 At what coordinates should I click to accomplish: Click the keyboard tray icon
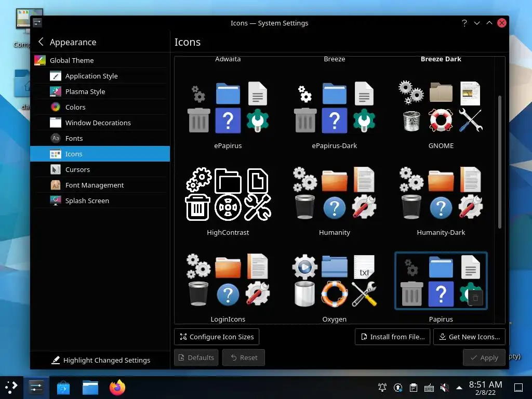[429, 388]
